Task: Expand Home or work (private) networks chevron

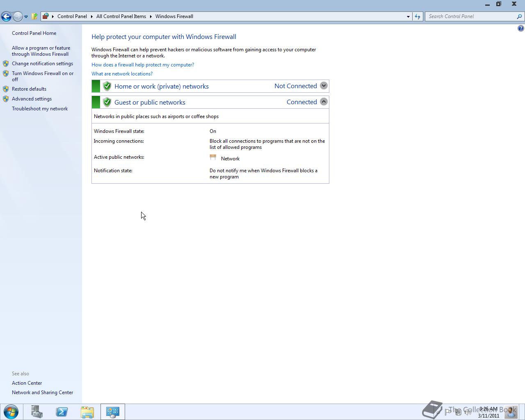Action: point(324,86)
